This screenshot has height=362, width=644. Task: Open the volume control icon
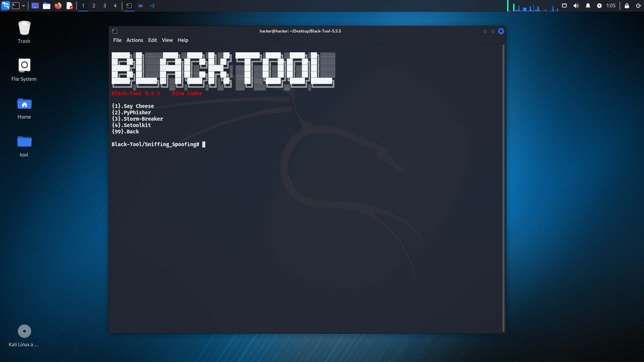[x=576, y=6]
